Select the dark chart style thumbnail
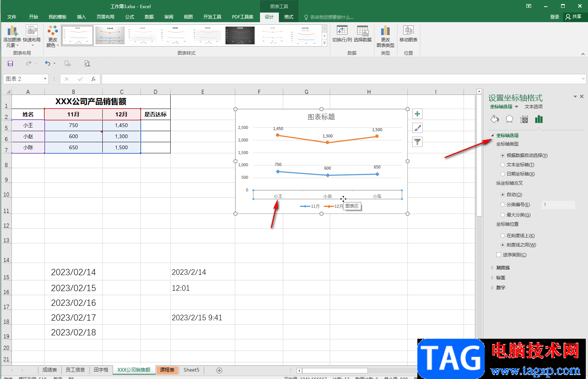Image resolution: width=588 pixels, height=379 pixels. click(240, 35)
